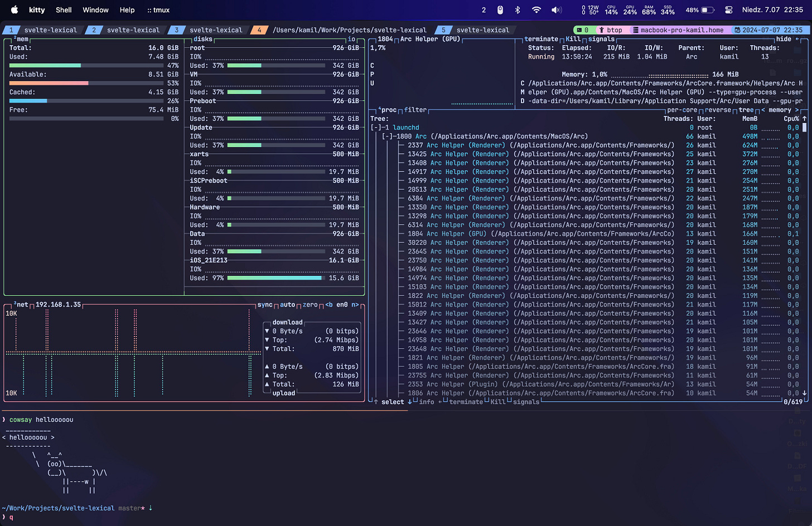
Task: Open the Help menu
Action: tap(127, 10)
